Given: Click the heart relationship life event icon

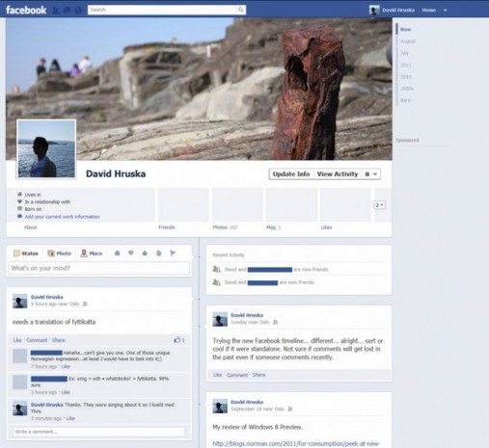Looking at the screenshot, I should (131, 253).
